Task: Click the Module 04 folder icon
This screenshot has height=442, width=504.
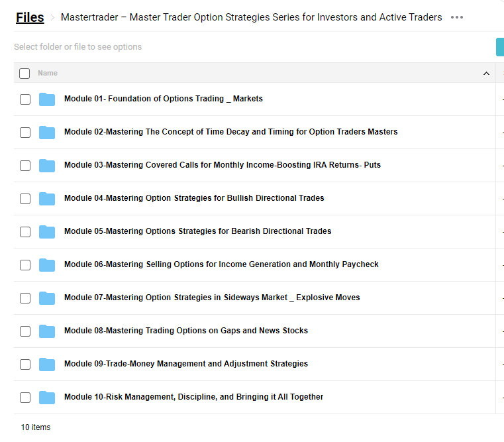Action: pyautogui.click(x=47, y=199)
